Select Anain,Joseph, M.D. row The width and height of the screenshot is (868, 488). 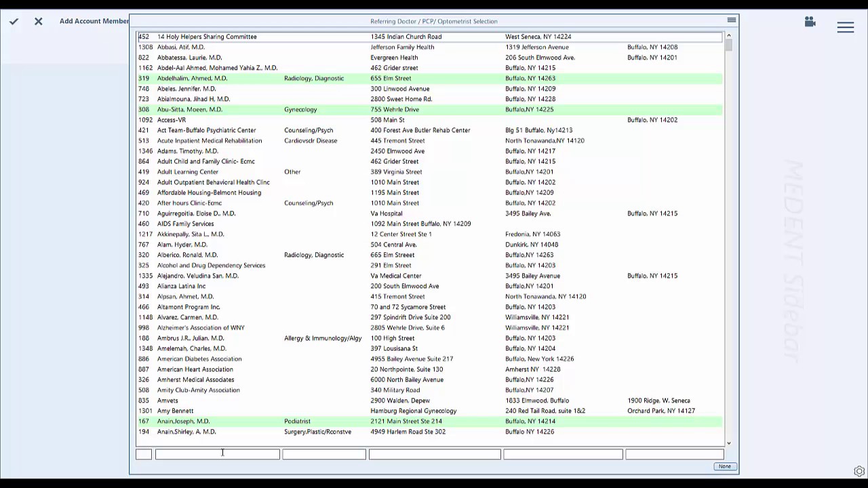click(x=430, y=421)
